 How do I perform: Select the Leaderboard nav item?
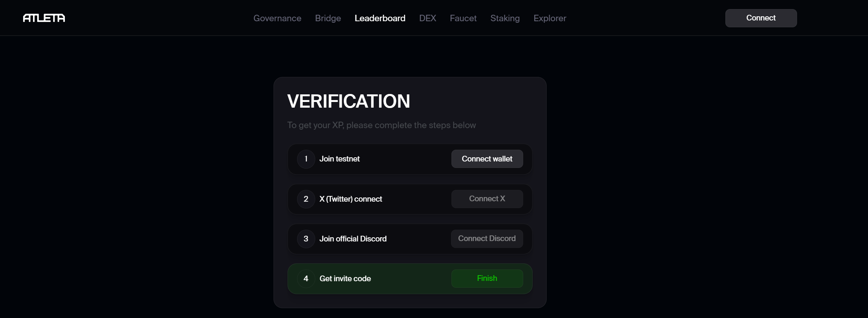[x=380, y=18]
